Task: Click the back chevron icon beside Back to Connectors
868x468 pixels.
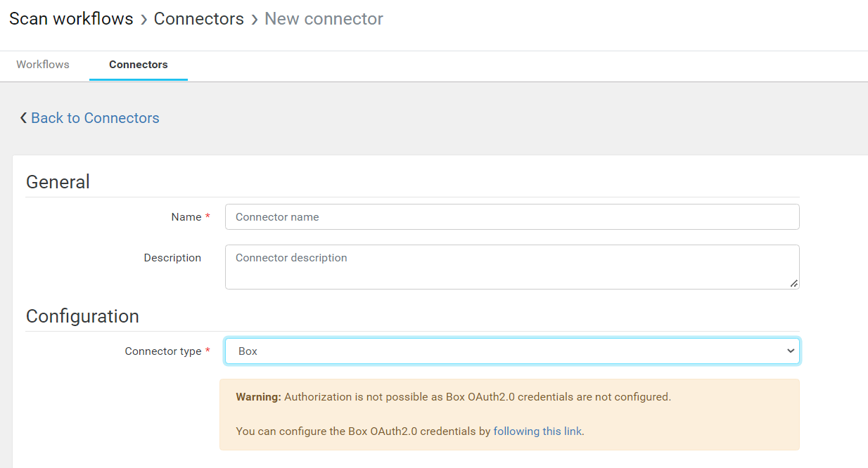Action: [x=23, y=118]
